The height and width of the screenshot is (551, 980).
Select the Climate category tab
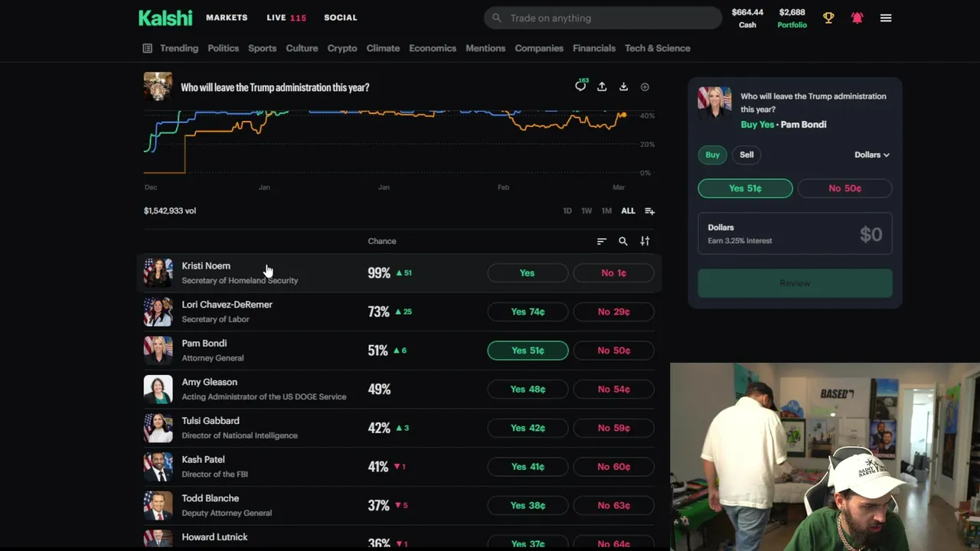click(x=383, y=48)
